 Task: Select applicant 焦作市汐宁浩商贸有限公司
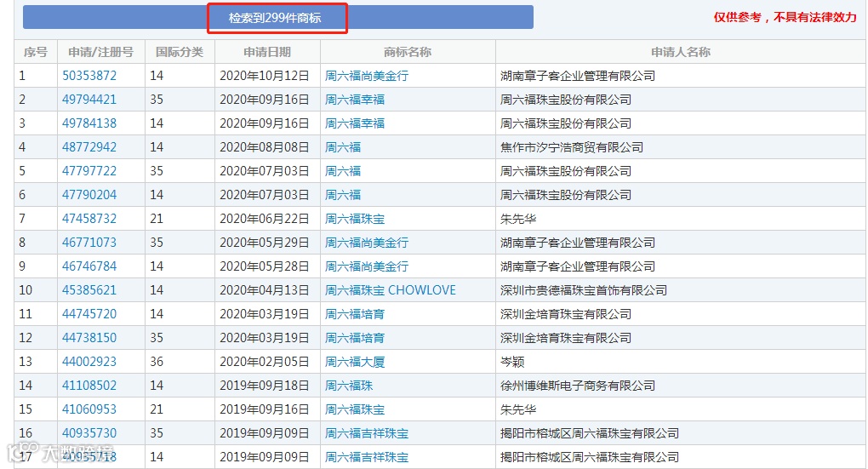(572, 146)
